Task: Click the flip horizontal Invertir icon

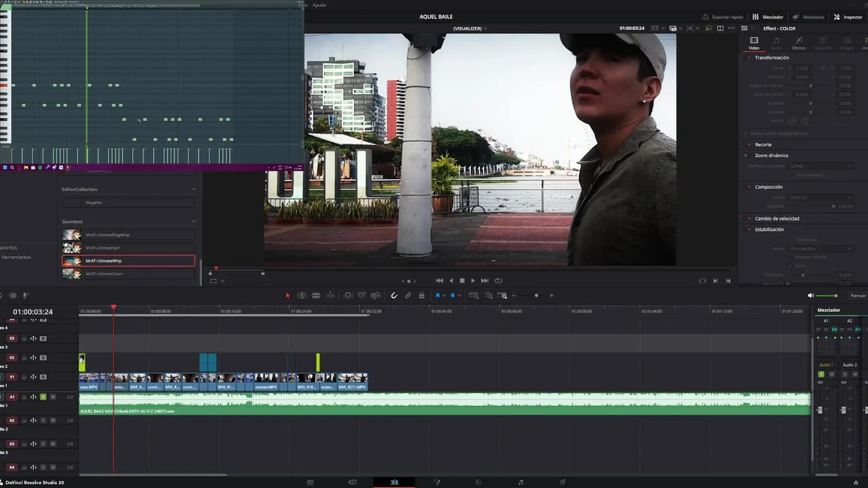Action: pyautogui.click(x=792, y=121)
